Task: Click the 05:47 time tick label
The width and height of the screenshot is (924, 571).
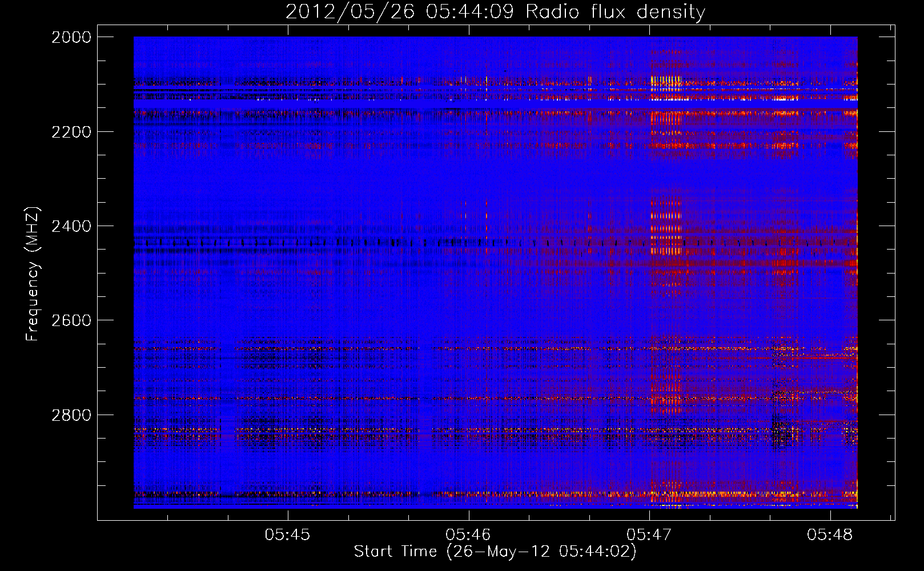Action: tap(649, 534)
